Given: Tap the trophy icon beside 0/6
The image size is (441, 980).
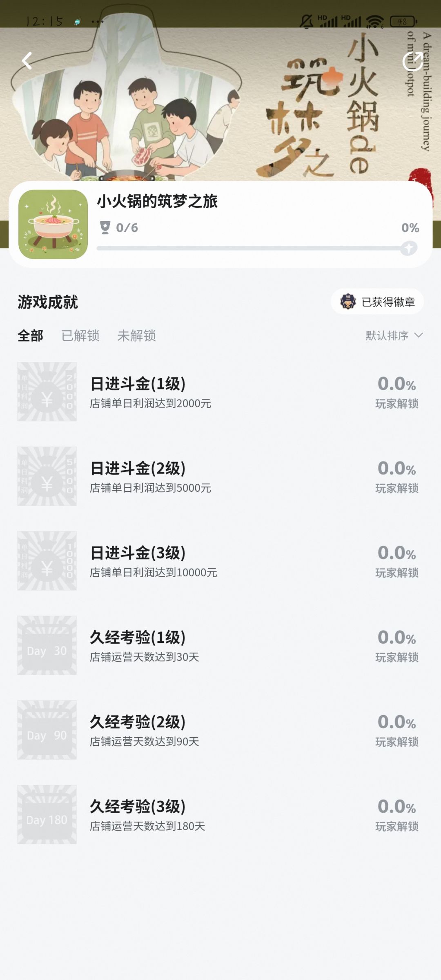Looking at the screenshot, I should (105, 227).
